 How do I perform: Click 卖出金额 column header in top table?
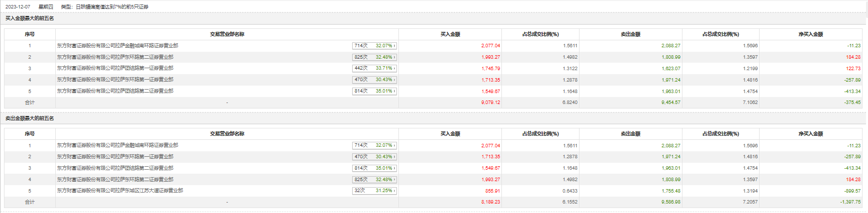pos(630,34)
